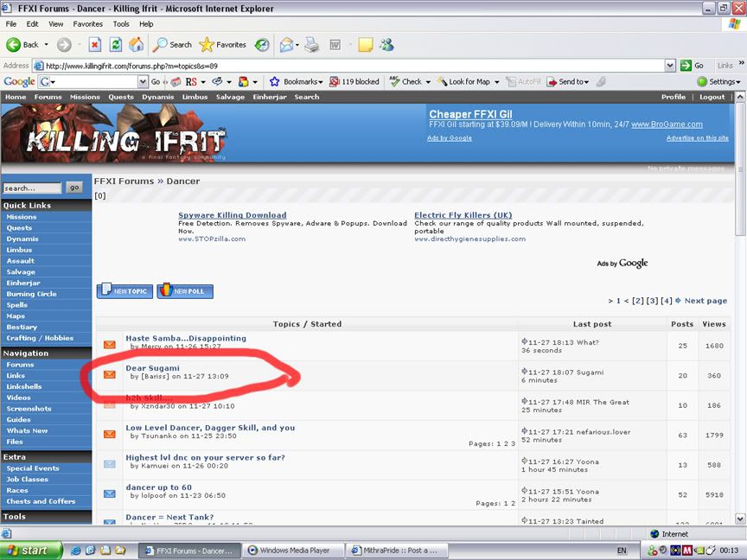The width and height of the screenshot is (747, 560).
Task: Open the File menu
Action: click(x=11, y=24)
